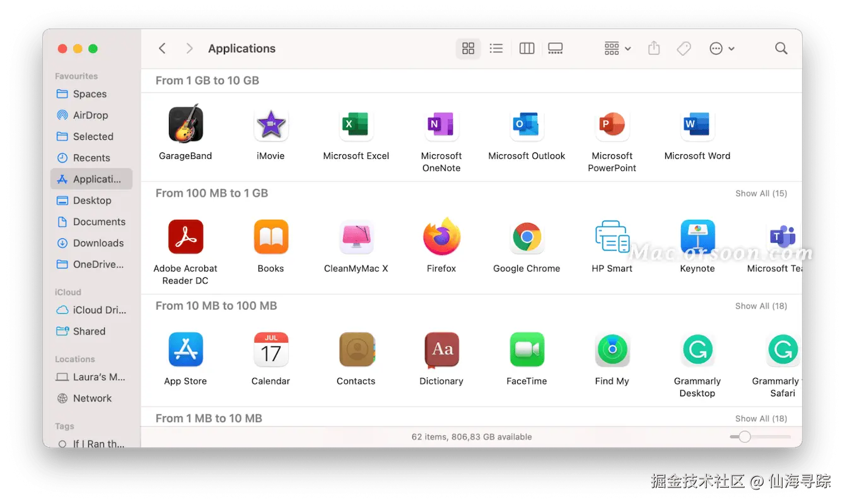Open Spaces in the sidebar

pyautogui.click(x=91, y=94)
